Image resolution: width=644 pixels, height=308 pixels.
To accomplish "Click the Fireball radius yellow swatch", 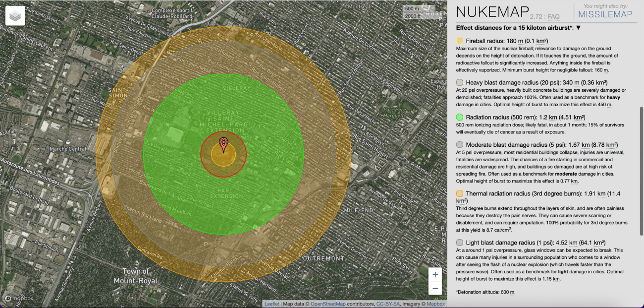I will (460, 41).
